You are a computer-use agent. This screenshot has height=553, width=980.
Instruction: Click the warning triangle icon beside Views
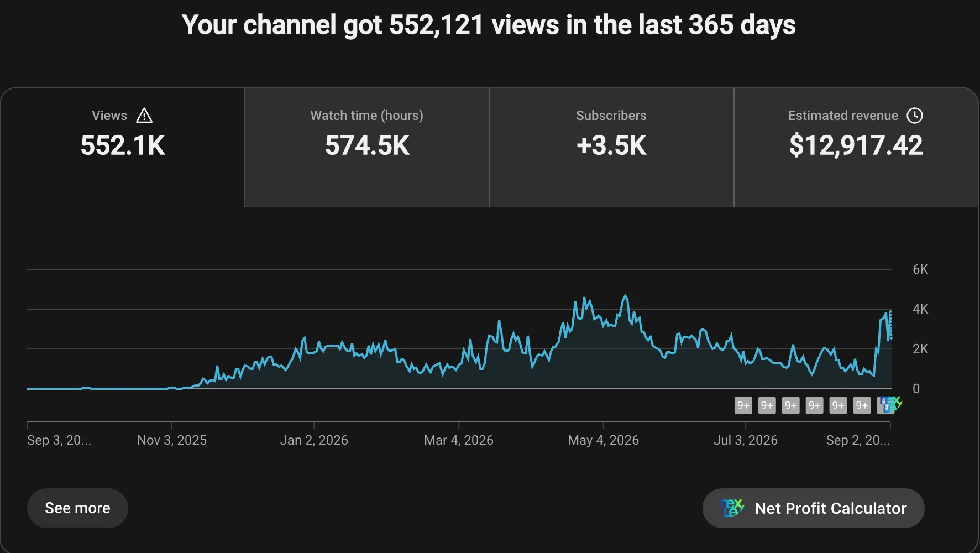coord(144,116)
